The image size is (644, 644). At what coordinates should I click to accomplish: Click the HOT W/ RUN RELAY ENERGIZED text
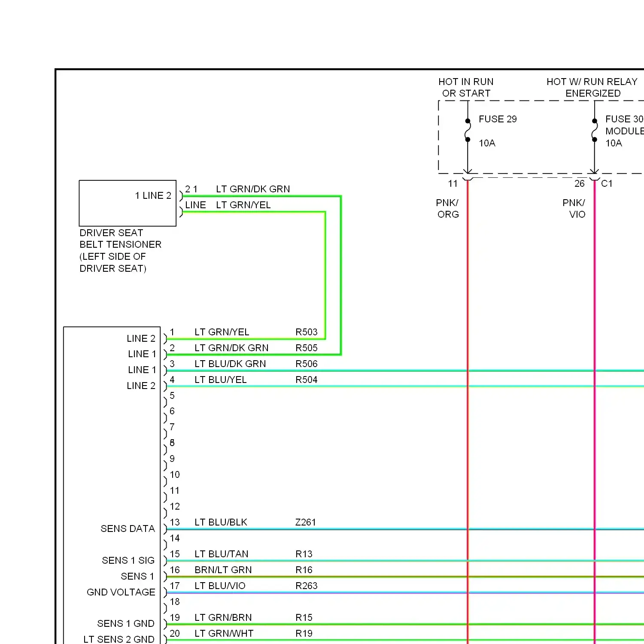pyautogui.click(x=592, y=88)
